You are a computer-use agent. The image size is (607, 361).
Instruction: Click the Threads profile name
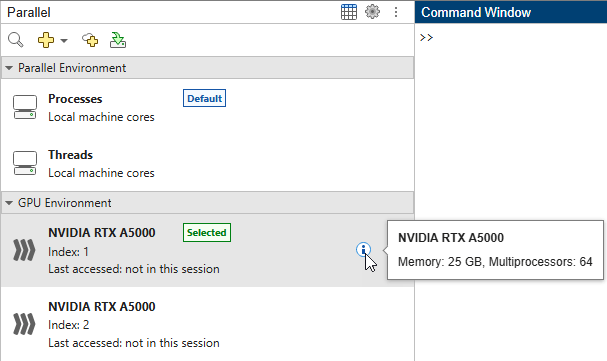pos(70,155)
